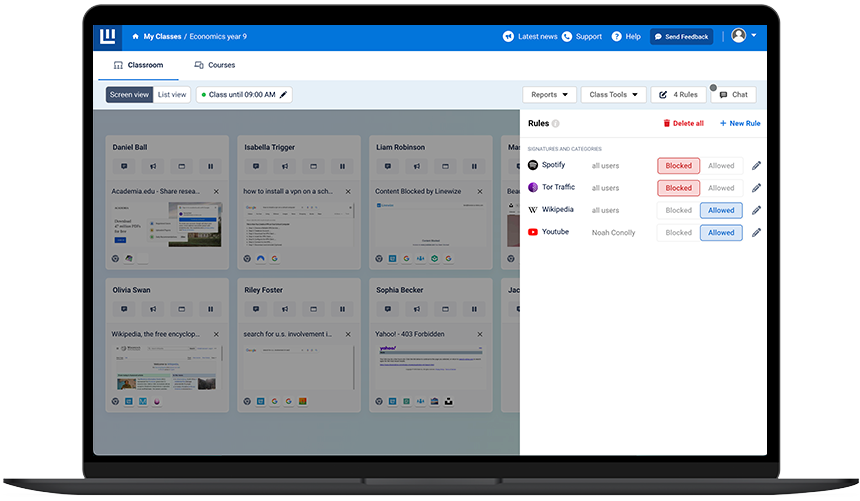Click the Delete all rules button
This screenshot has height=501, width=860.
click(x=683, y=123)
